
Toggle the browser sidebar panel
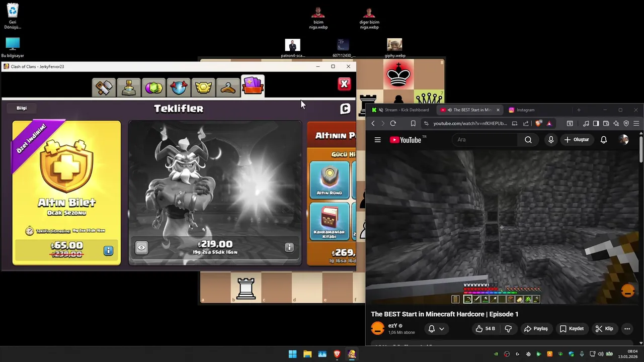[596, 123]
